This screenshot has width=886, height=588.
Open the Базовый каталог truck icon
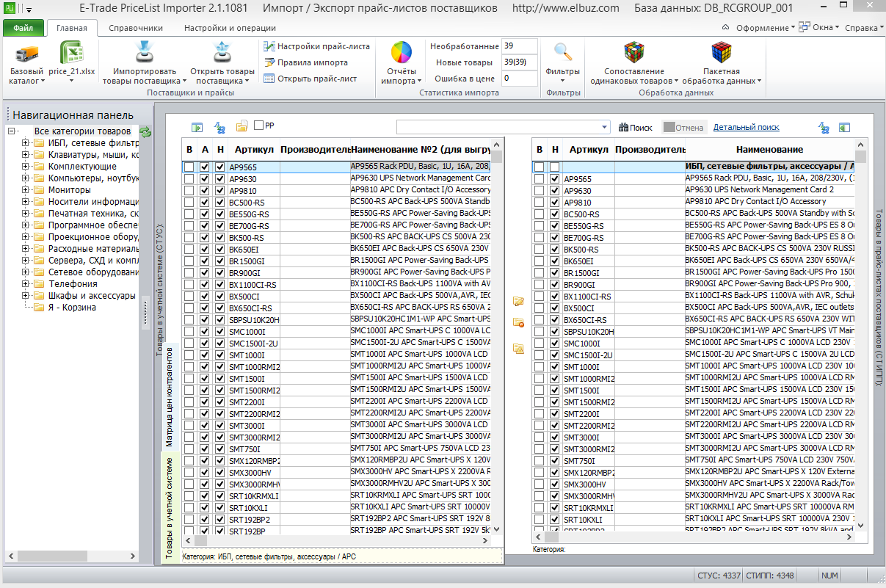tap(27, 54)
